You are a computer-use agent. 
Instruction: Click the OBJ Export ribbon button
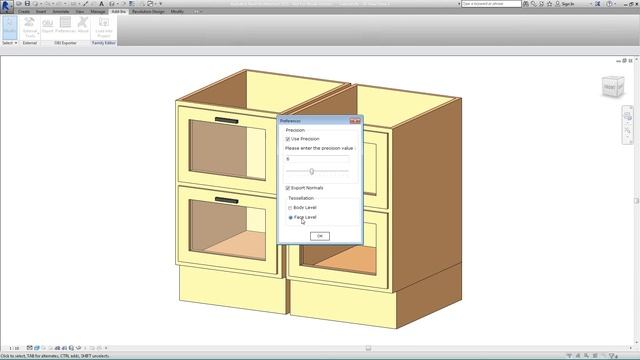click(47, 26)
